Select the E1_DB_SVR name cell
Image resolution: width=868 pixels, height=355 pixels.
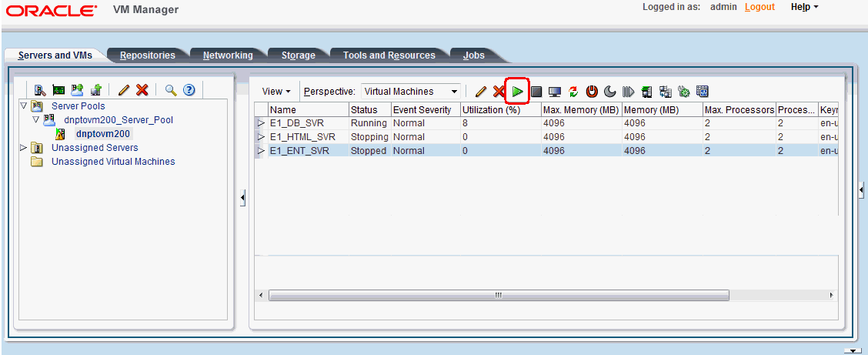(x=309, y=123)
